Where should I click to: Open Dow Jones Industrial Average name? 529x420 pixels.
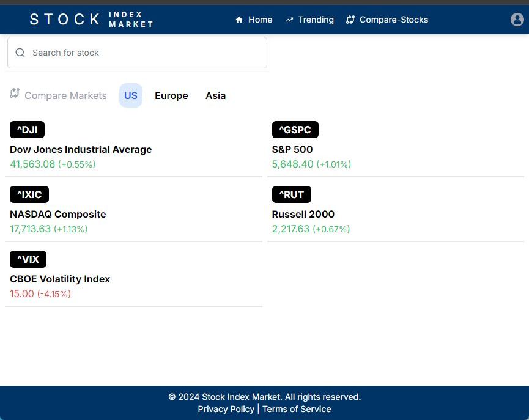tap(81, 149)
